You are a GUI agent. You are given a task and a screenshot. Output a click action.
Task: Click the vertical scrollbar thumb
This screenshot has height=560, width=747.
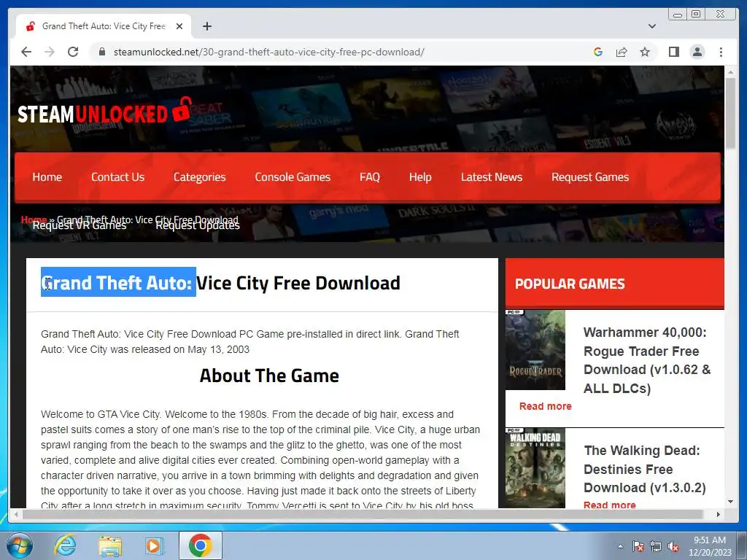[x=731, y=113]
